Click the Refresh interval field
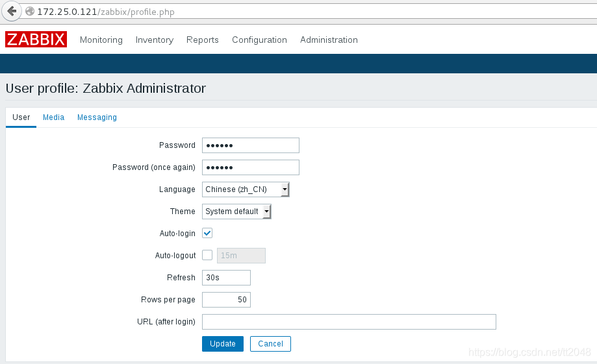Image resolution: width=597 pixels, height=364 pixels. (226, 278)
